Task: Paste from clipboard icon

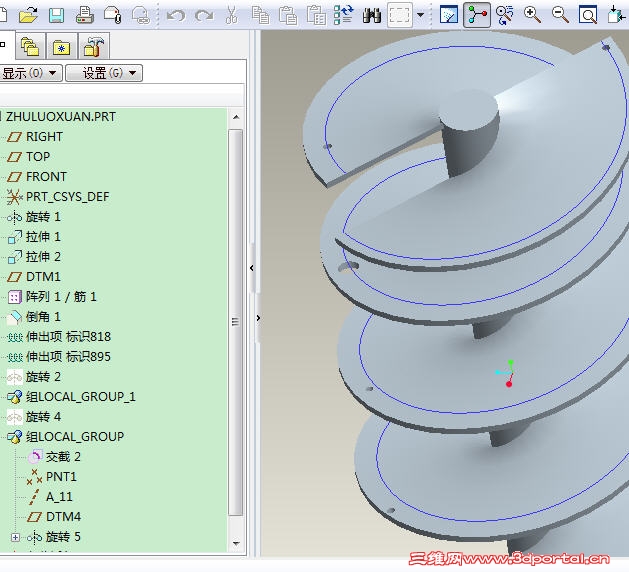Action: (x=288, y=15)
